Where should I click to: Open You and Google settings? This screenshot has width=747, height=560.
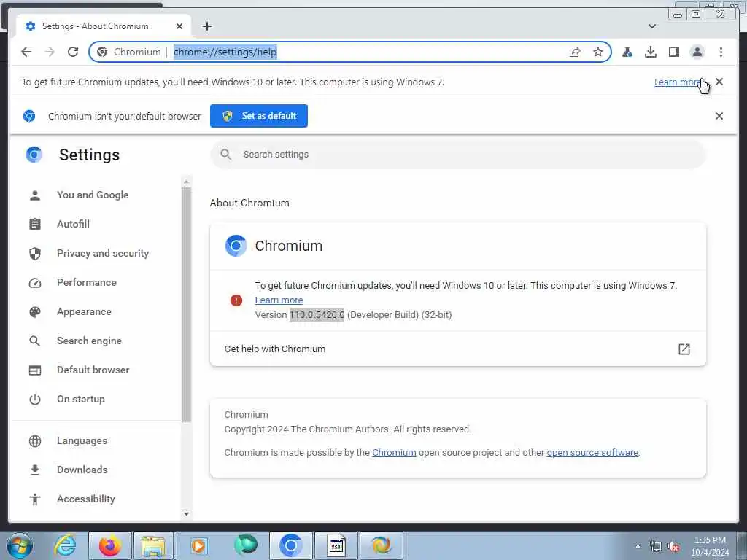(x=93, y=195)
